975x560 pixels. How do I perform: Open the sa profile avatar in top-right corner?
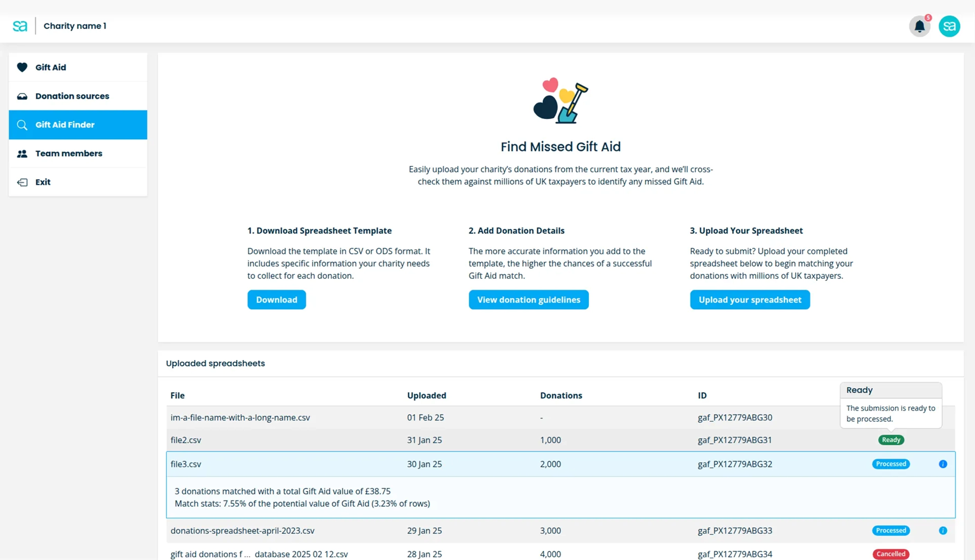[x=949, y=26]
